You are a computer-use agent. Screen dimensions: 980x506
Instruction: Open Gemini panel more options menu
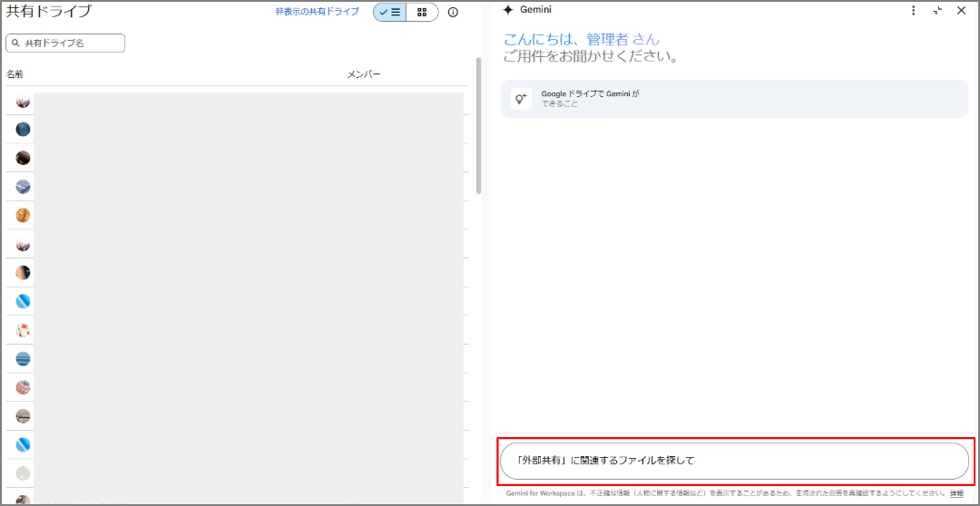pos(914,10)
